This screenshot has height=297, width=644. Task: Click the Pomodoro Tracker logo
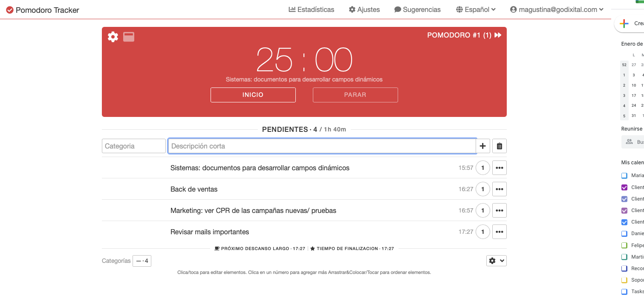(x=43, y=10)
